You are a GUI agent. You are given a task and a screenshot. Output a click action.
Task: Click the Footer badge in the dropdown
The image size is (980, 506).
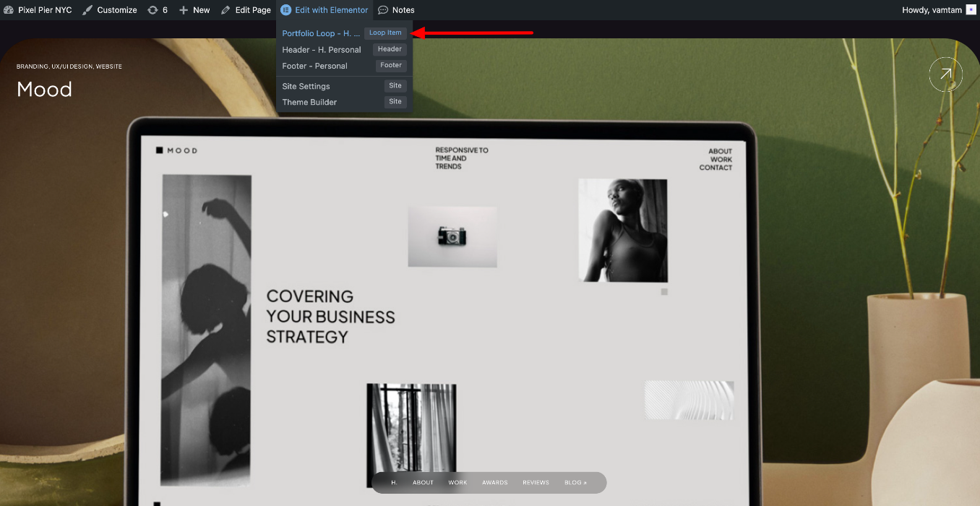tap(391, 65)
